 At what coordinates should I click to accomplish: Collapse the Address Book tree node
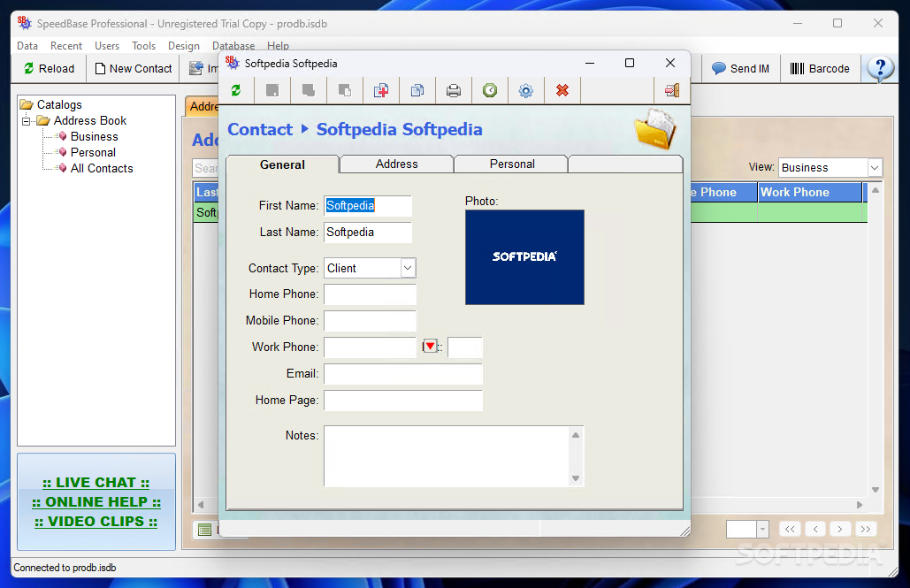tap(27, 121)
